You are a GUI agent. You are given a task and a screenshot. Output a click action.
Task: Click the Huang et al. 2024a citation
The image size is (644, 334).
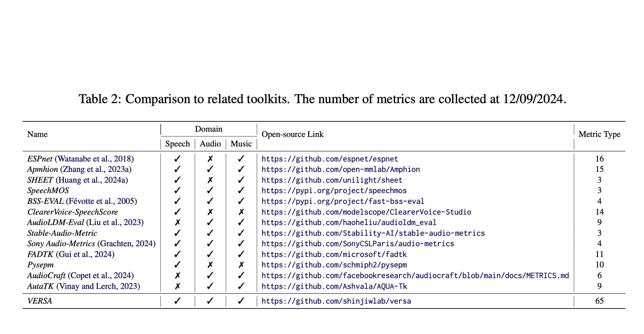pos(91,180)
